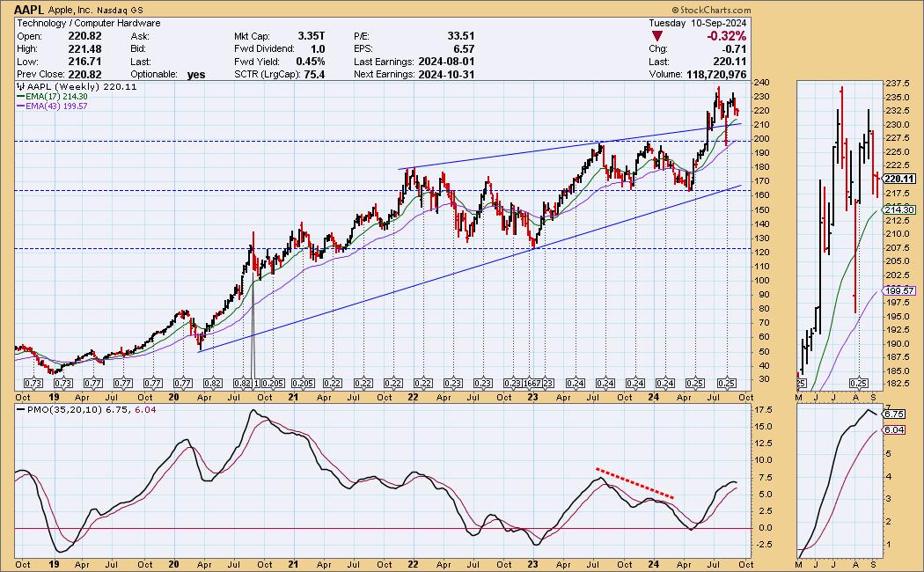Viewport: 924px width, 572px height.
Task: Click the year 19 label under the PMO panel
Action: [55, 564]
